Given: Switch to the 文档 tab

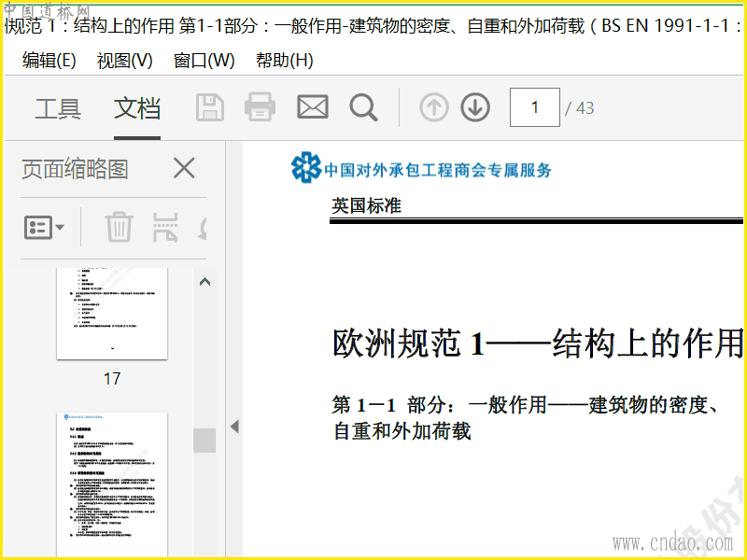Looking at the screenshot, I should 136,108.
